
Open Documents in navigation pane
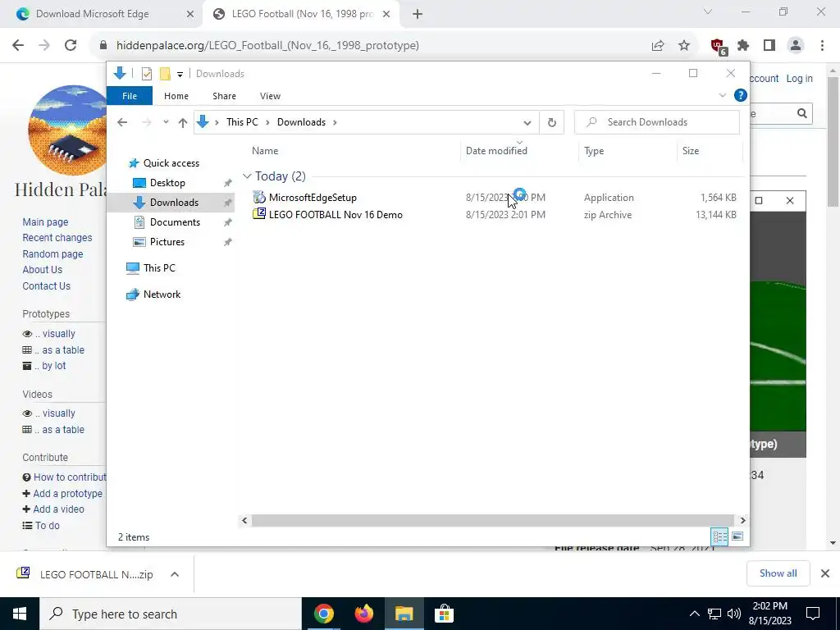pyautogui.click(x=175, y=222)
